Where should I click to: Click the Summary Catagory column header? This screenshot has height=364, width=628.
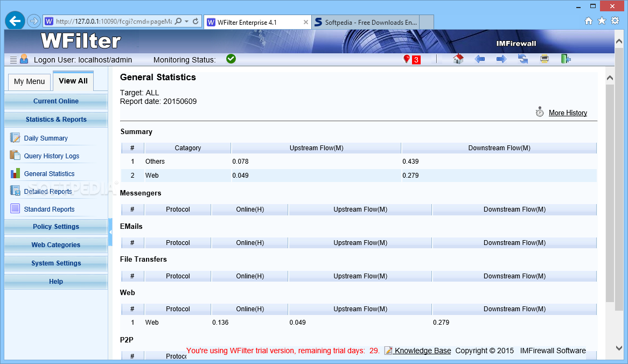[x=188, y=148]
